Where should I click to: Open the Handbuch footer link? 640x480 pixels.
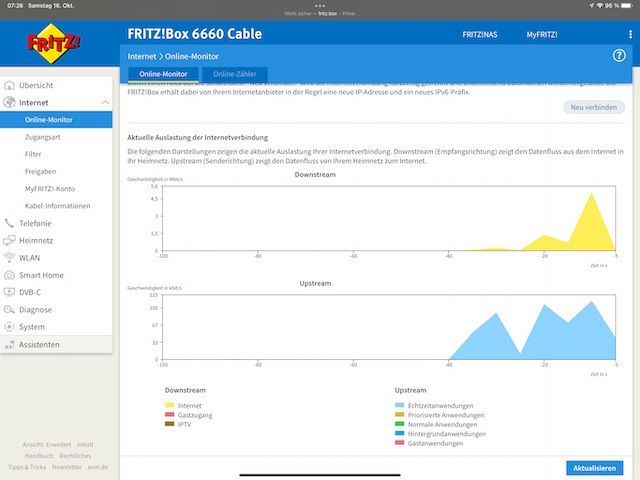tap(39, 456)
